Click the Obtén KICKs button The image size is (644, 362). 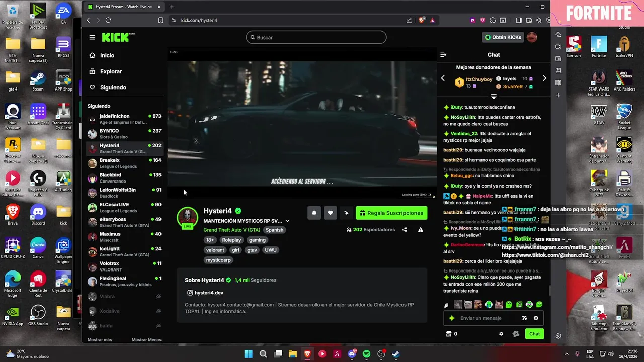pyautogui.click(x=503, y=37)
